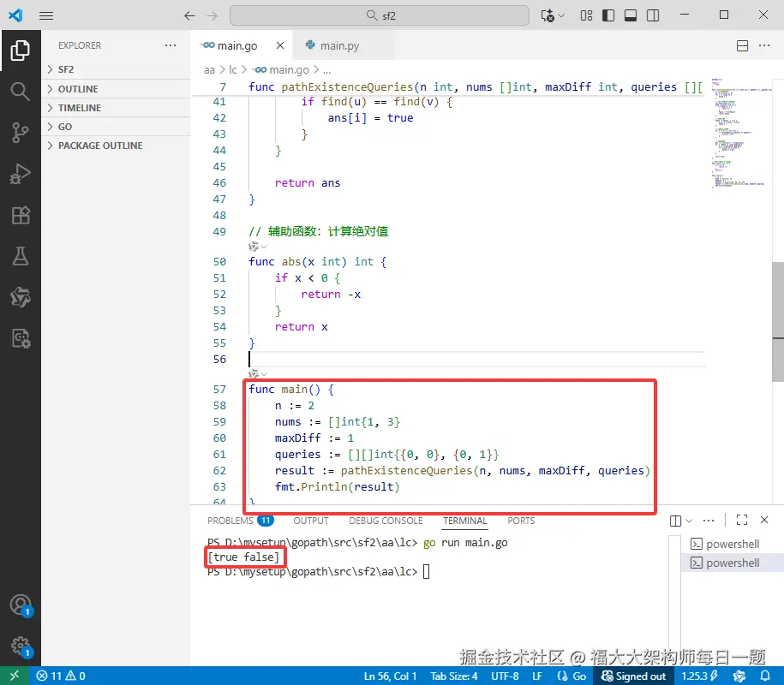The image size is (784, 685).
Task: Open Run and Debug view
Action: [20, 174]
